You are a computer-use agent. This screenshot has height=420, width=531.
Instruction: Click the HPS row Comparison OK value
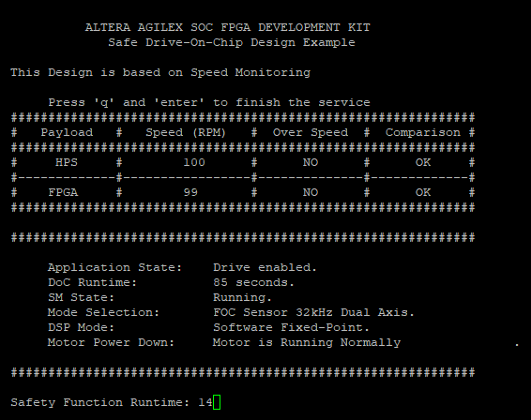tap(423, 162)
